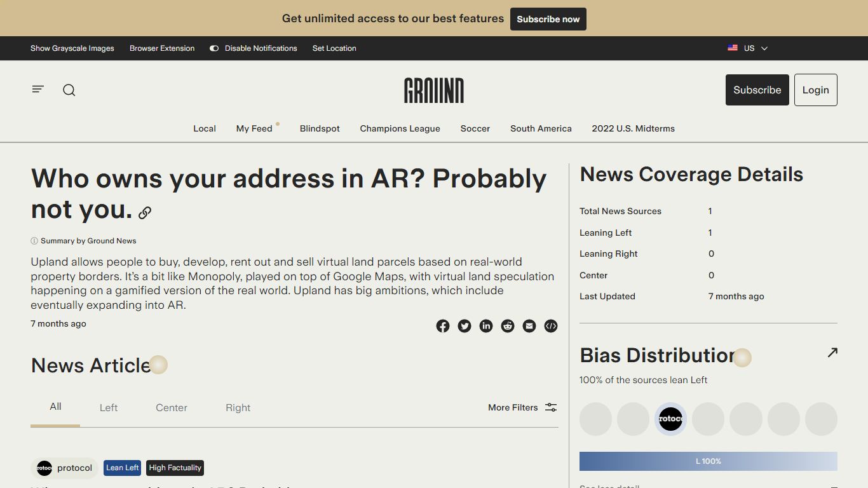Click the info icon beside Summary by Ground News
The width and height of the screenshot is (868, 488).
(x=34, y=241)
